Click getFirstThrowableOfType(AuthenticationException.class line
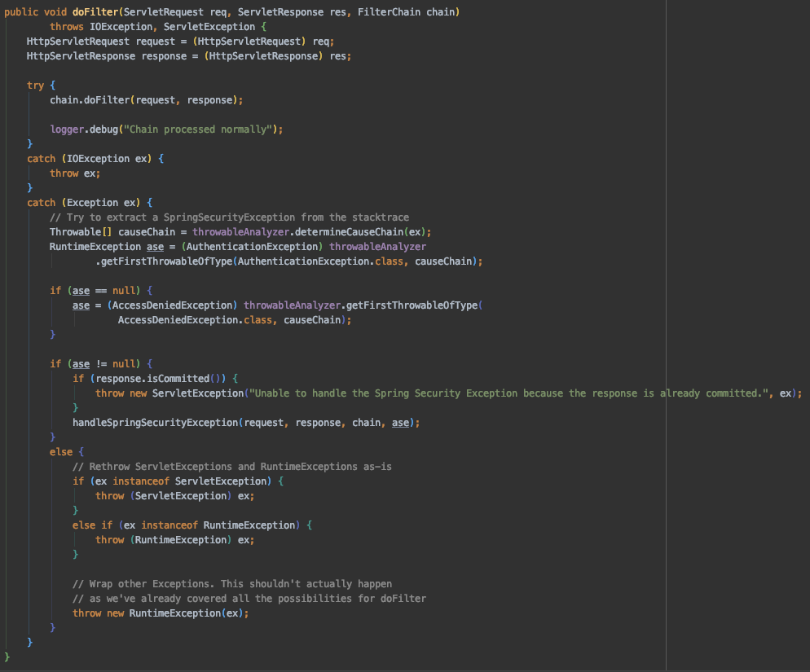 pyautogui.click(x=289, y=261)
